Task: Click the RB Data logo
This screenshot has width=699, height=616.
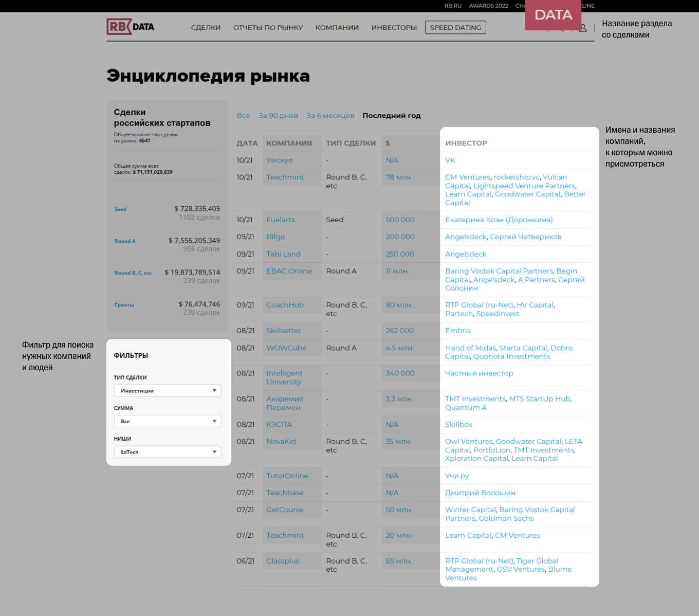Action: tap(131, 27)
